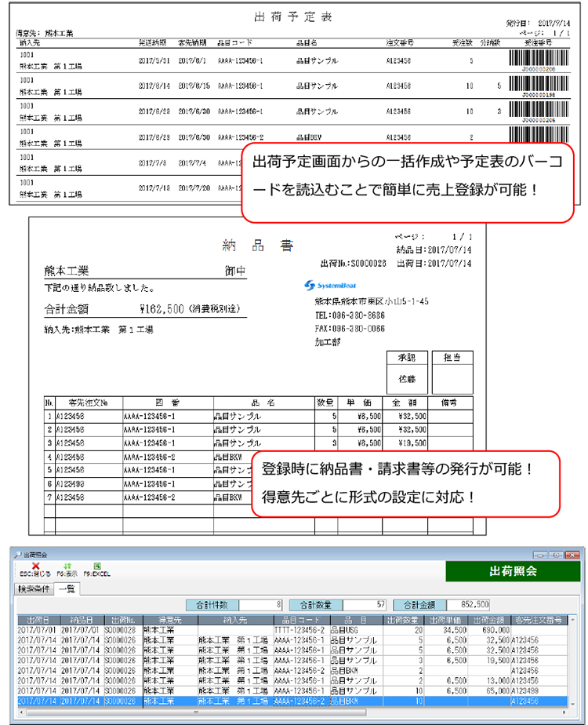Click the 合計数量 value field showing 57
588x725 pixels.
click(x=365, y=604)
